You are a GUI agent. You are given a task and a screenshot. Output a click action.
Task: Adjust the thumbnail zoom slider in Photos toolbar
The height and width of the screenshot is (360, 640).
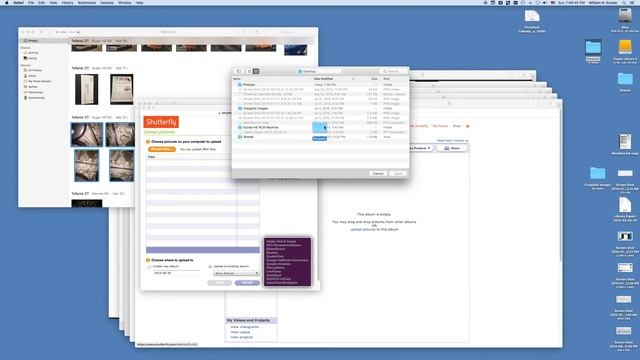67,32
